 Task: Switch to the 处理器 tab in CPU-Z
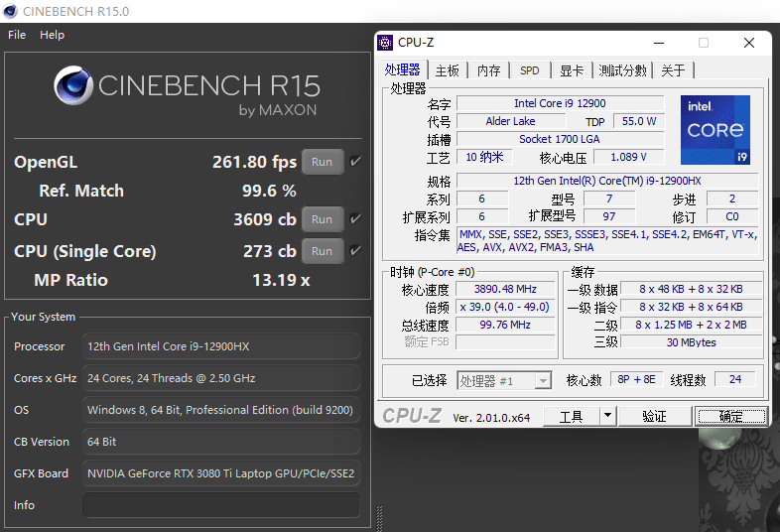click(403, 69)
